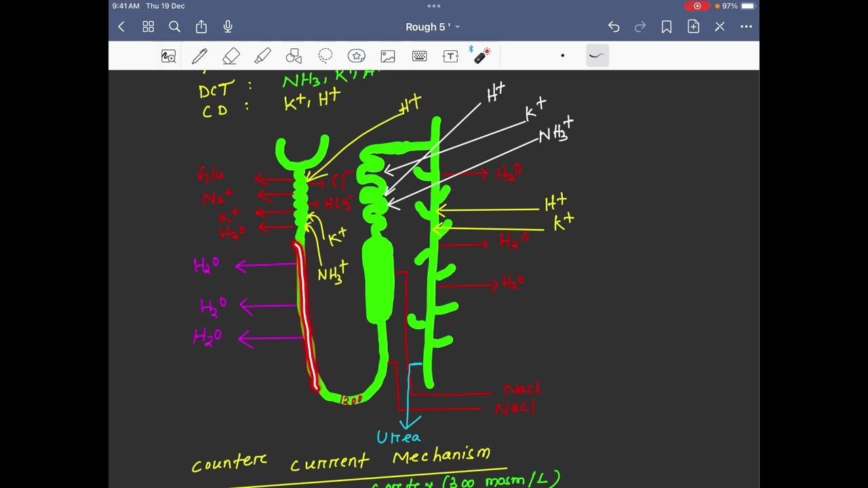Select the zoom window writing tool

point(168,56)
